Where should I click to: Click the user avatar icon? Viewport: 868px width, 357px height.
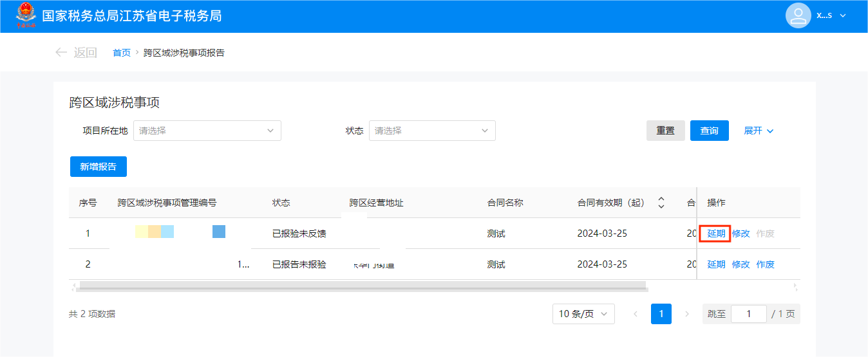point(798,15)
